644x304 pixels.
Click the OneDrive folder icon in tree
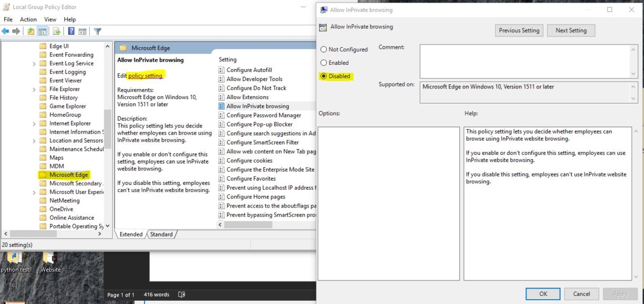(x=43, y=209)
